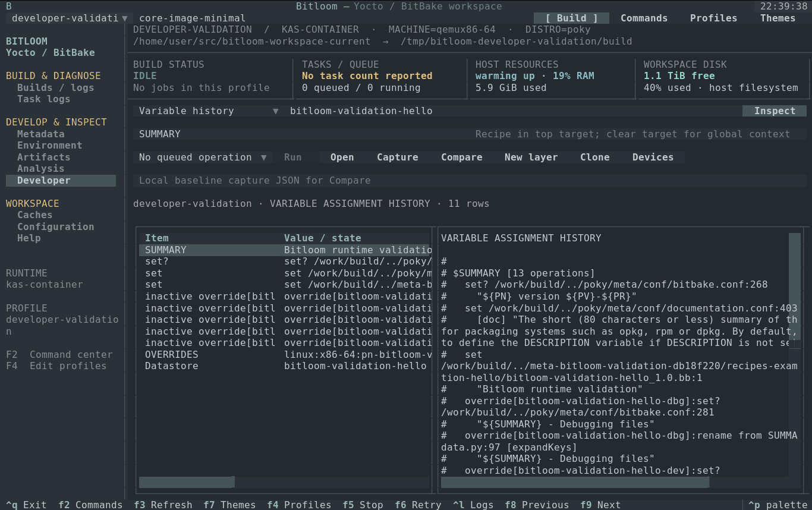Open the ^p palette in footer
This screenshot has width=812, height=510.
[778, 505]
